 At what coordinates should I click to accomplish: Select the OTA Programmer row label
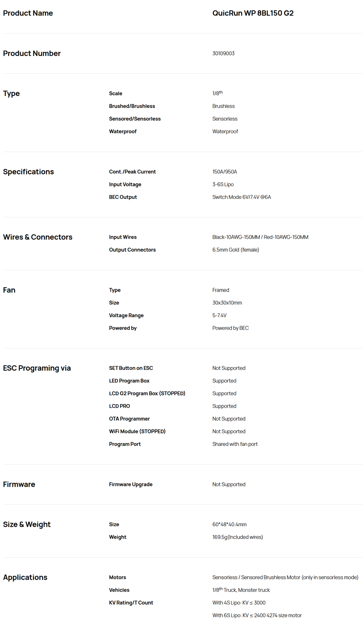coord(129,419)
